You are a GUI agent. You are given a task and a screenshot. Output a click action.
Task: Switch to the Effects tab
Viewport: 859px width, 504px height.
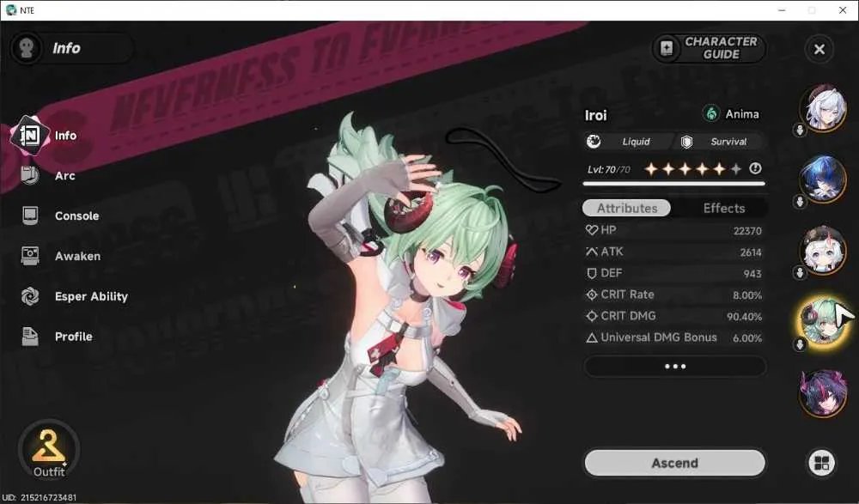(723, 208)
